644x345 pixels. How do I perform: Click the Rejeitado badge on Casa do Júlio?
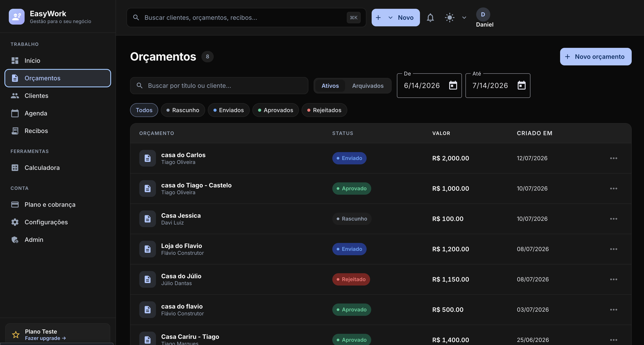pyautogui.click(x=351, y=279)
